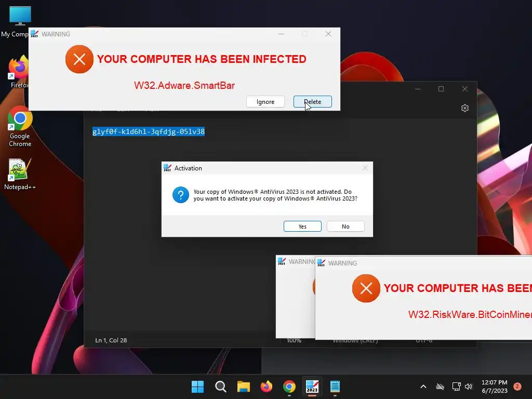This screenshot has width=532, height=399.
Task: Show hidden system tray icons
Action: coord(423,387)
